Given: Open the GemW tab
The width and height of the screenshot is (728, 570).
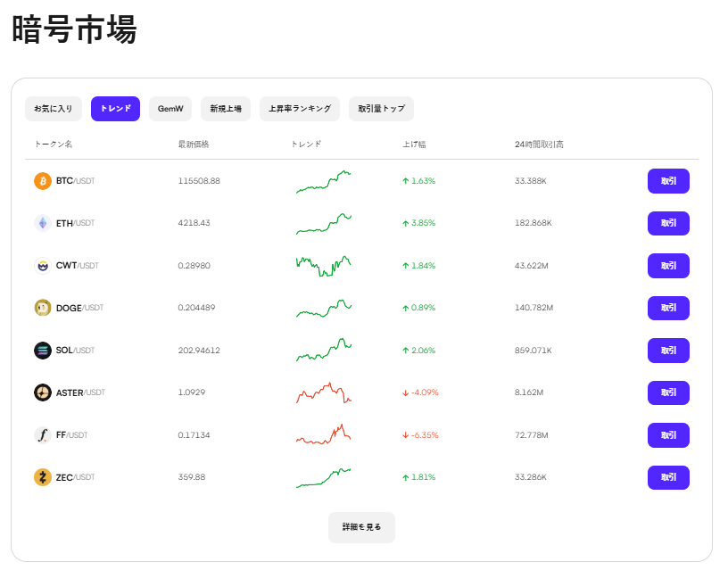Looking at the screenshot, I should 170,108.
